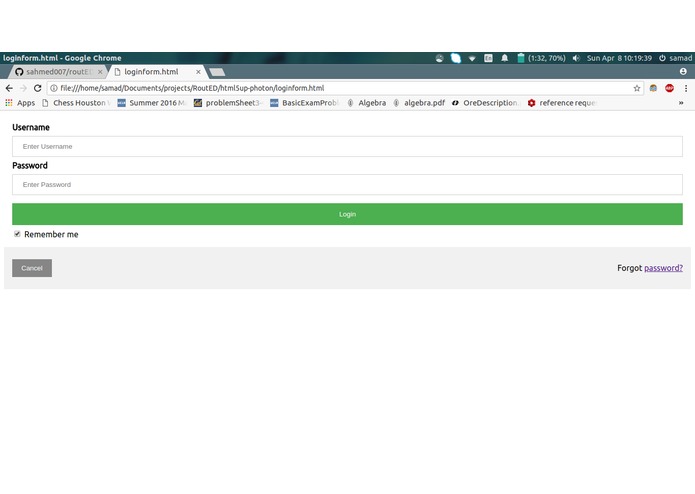
Task: Switch to the sahmed007/routED GitHub tab
Action: (58, 72)
